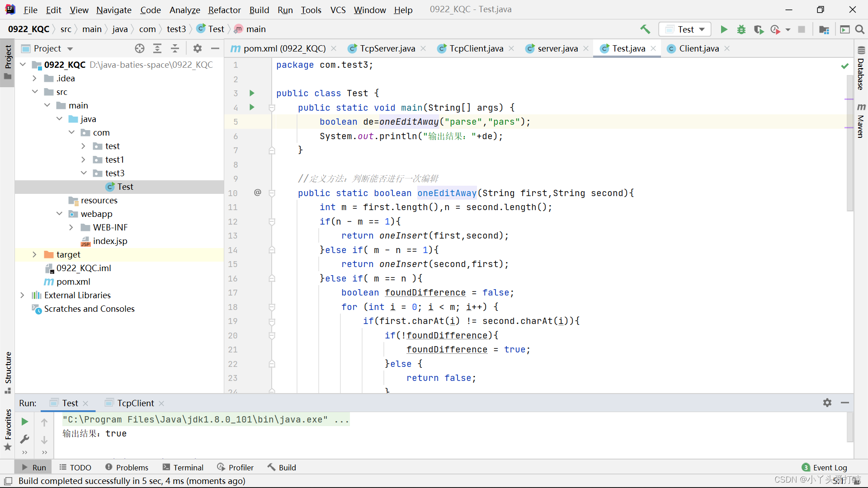Open the VCS menu
Viewport: 868px width, 488px height.
click(x=338, y=10)
